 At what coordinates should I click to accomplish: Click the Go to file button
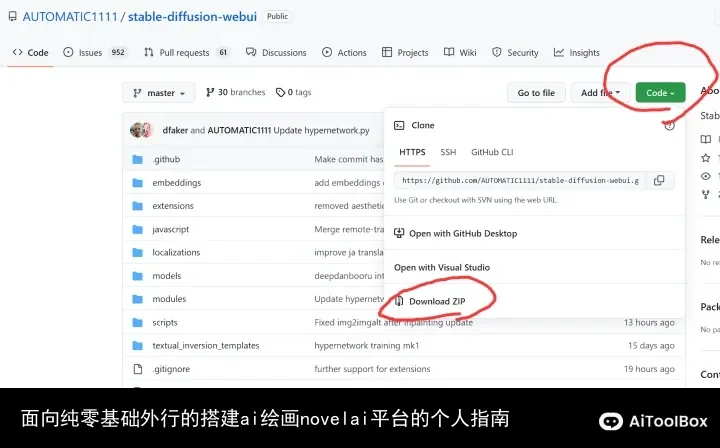[536, 93]
